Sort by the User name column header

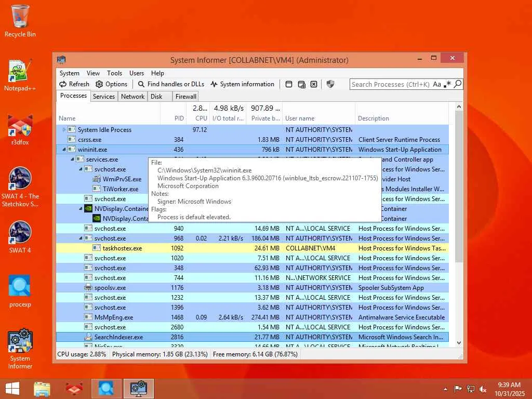click(318, 118)
